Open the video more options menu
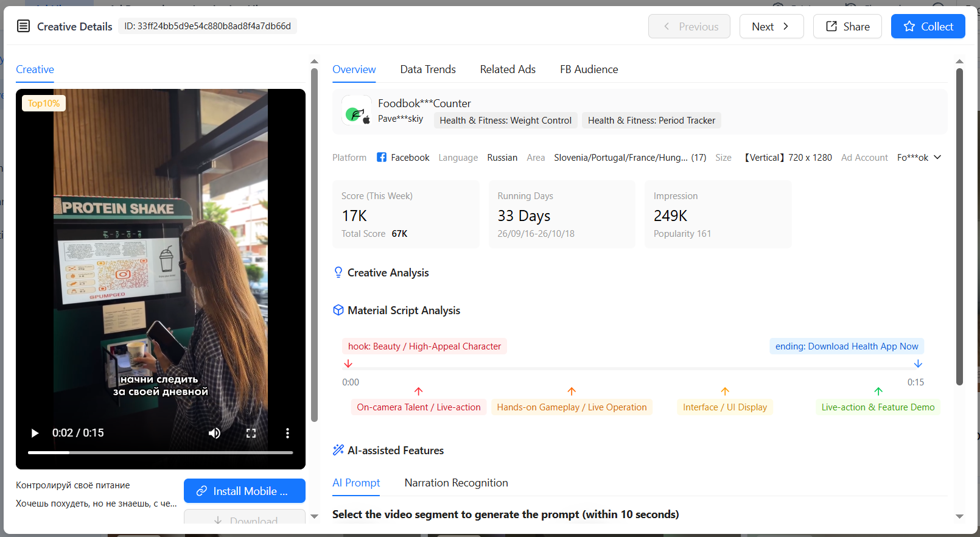This screenshot has height=537, width=980. tap(287, 433)
